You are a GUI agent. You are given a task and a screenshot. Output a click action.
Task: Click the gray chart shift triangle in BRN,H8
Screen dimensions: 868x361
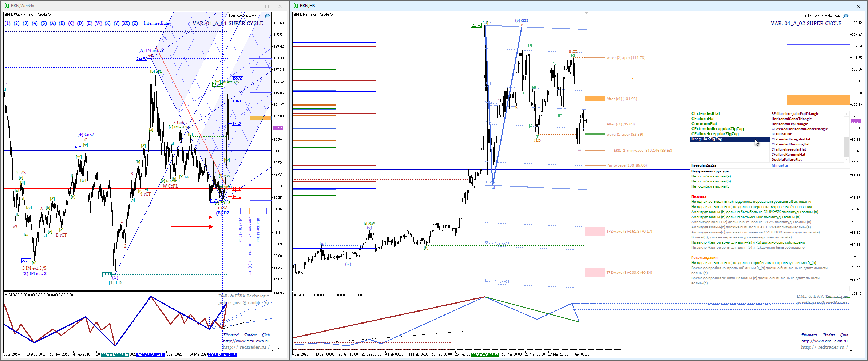coord(586,13)
